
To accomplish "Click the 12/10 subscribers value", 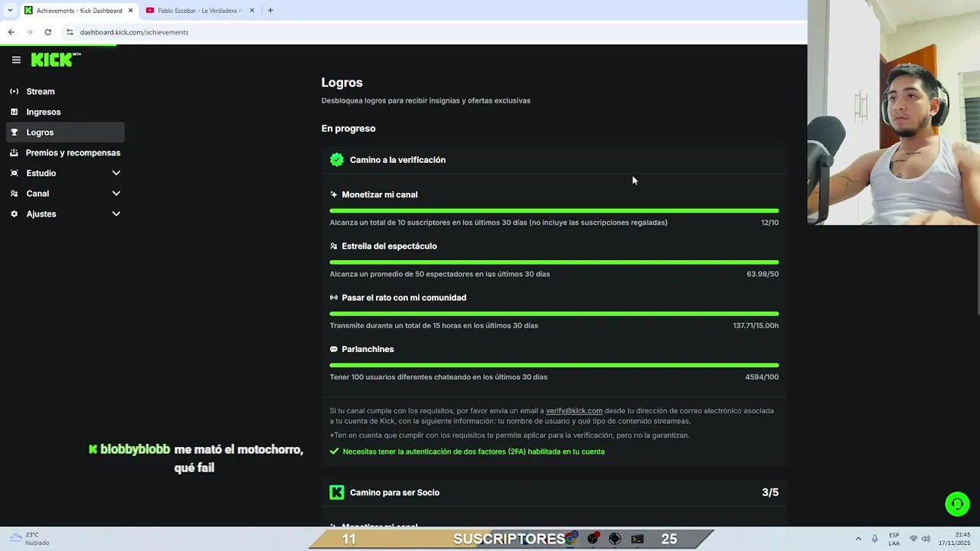I will click(x=769, y=223).
